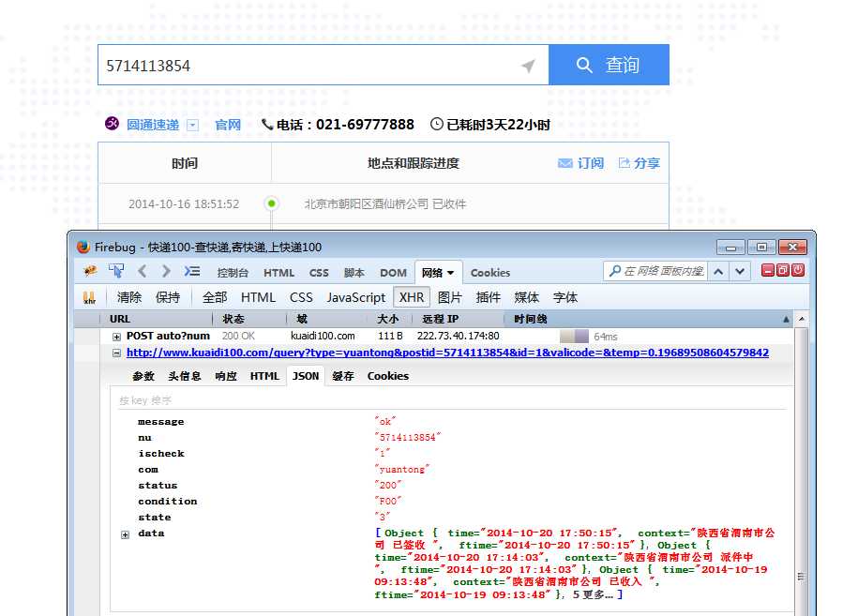This screenshot has height=616, width=843.
Task: Expand the POST auto?num request row
Action: [116, 337]
